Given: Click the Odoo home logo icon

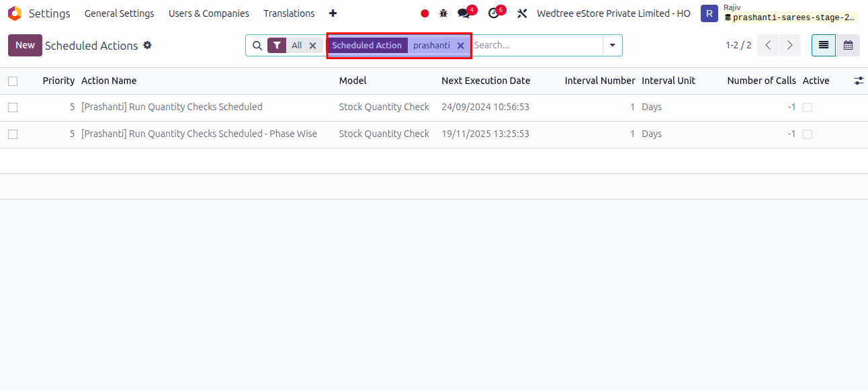Looking at the screenshot, I should 15,13.
